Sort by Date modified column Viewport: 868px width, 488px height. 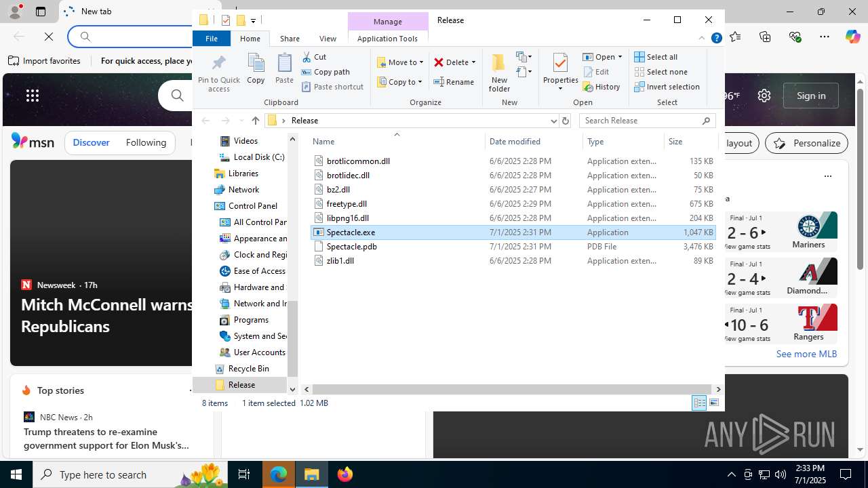point(534,142)
